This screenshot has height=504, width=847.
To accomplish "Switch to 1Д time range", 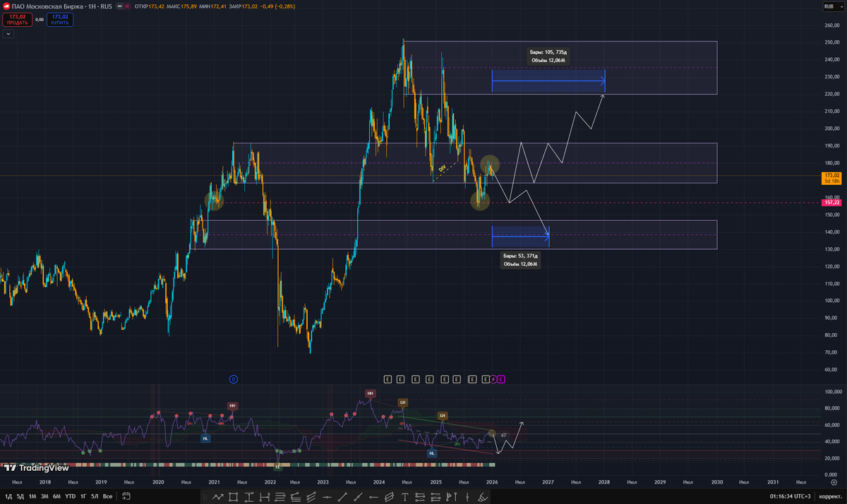I will pyautogui.click(x=8, y=496).
